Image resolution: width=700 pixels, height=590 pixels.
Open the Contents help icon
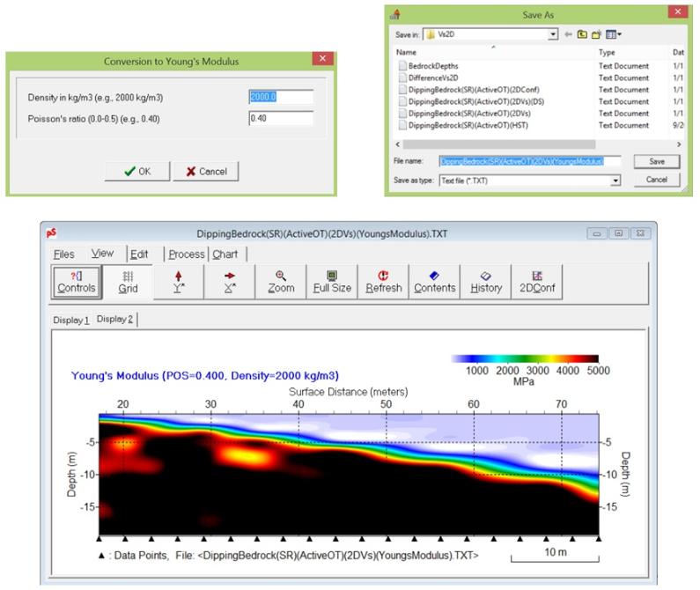pyautogui.click(x=434, y=281)
